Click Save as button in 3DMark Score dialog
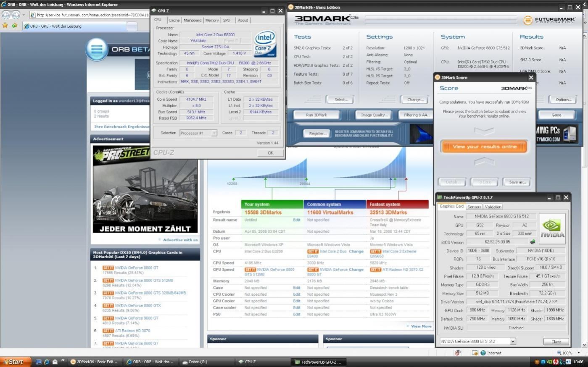Image resolution: width=588 pixels, height=367 pixels. (517, 182)
